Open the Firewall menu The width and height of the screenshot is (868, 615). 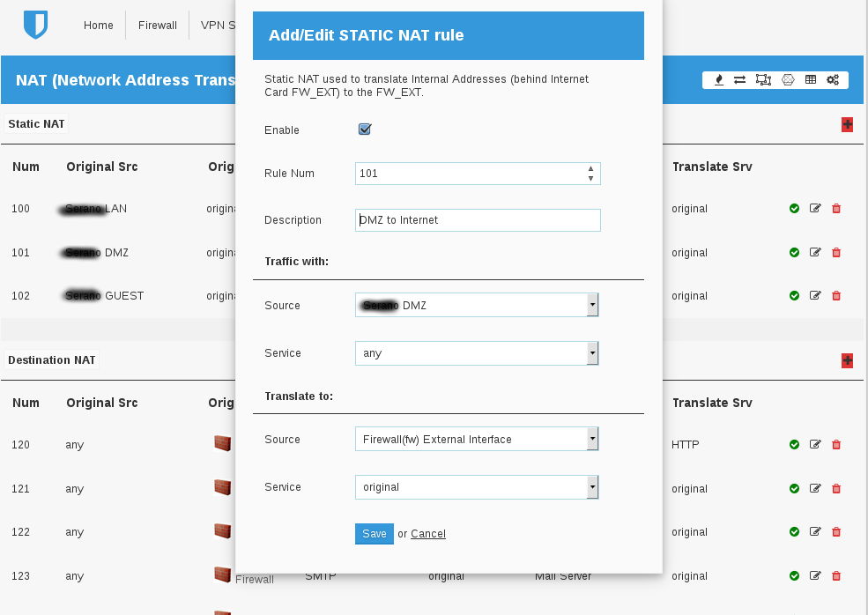tap(158, 26)
